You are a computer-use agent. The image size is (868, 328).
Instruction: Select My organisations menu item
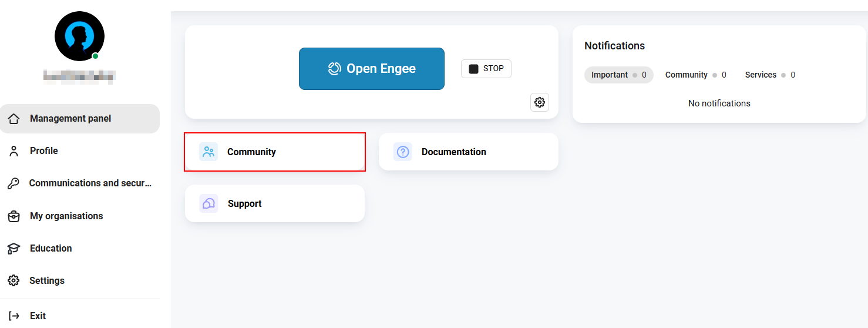pyautogui.click(x=80, y=216)
